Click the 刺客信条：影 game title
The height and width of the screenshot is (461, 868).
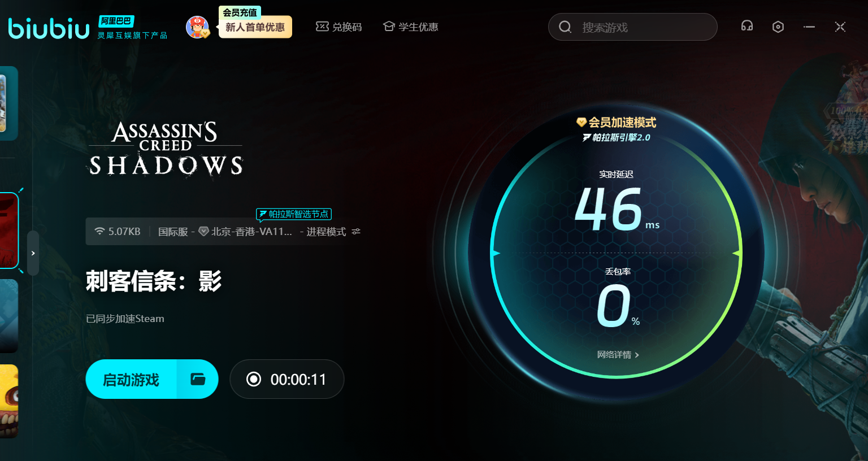pos(154,281)
